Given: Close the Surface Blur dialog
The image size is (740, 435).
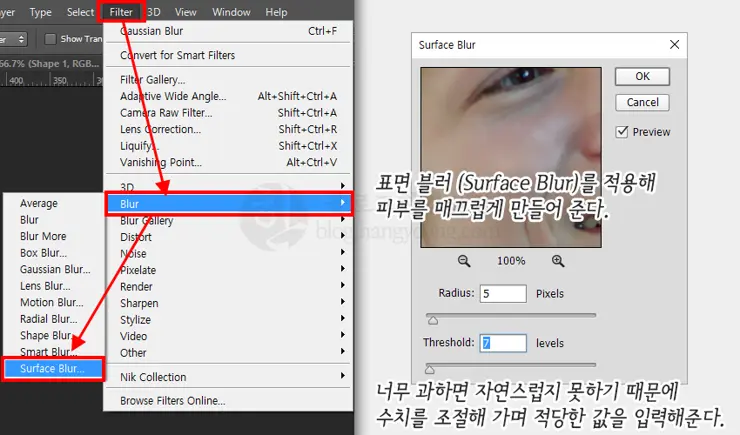Looking at the screenshot, I should 674,45.
